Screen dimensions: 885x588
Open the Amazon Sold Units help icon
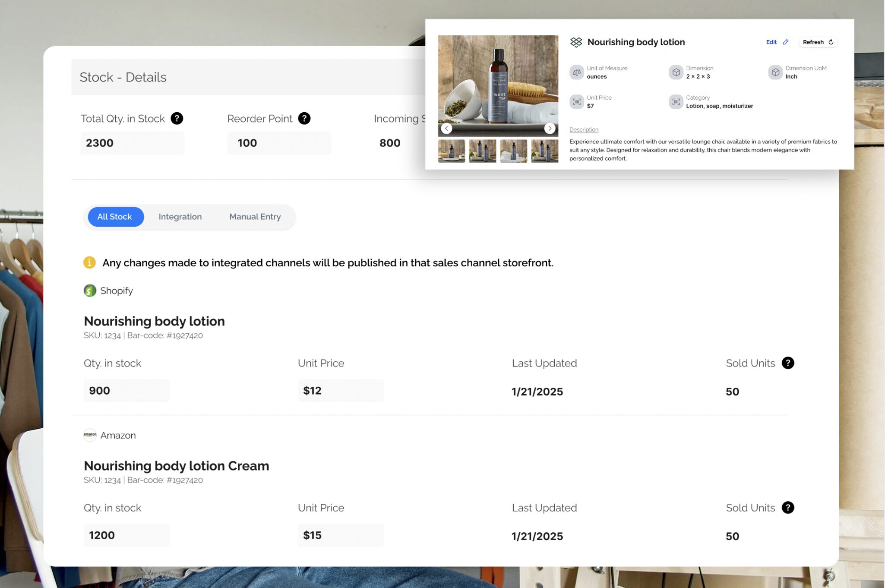[x=787, y=508]
